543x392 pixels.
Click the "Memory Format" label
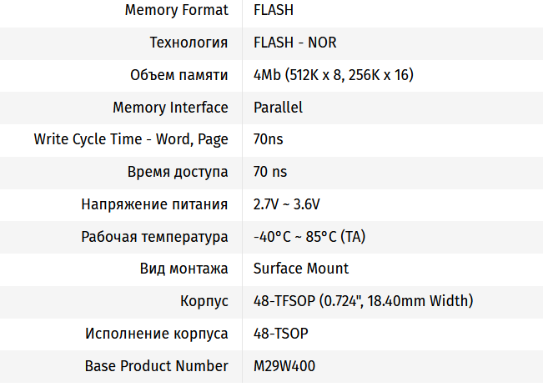point(176,10)
